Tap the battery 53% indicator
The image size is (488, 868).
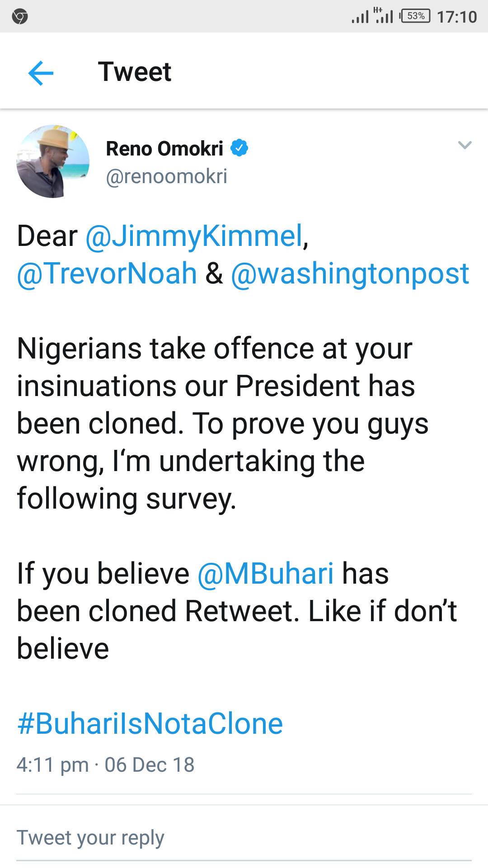(415, 16)
